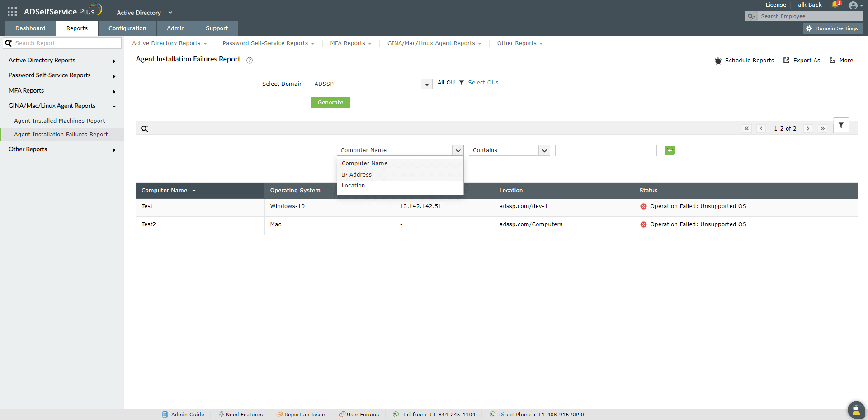This screenshot has height=420, width=868.
Task: Click the Select OUs link
Action: [483, 83]
